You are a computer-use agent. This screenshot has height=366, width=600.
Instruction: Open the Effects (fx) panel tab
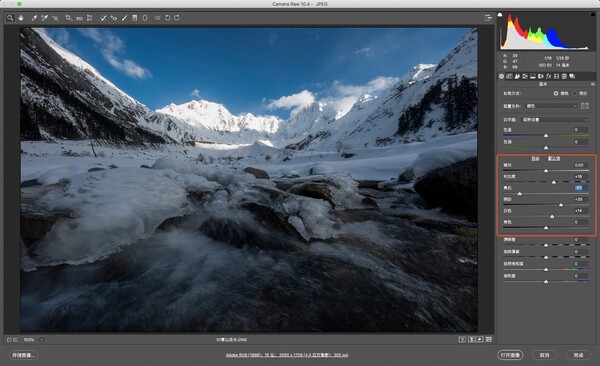[x=548, y=76]
